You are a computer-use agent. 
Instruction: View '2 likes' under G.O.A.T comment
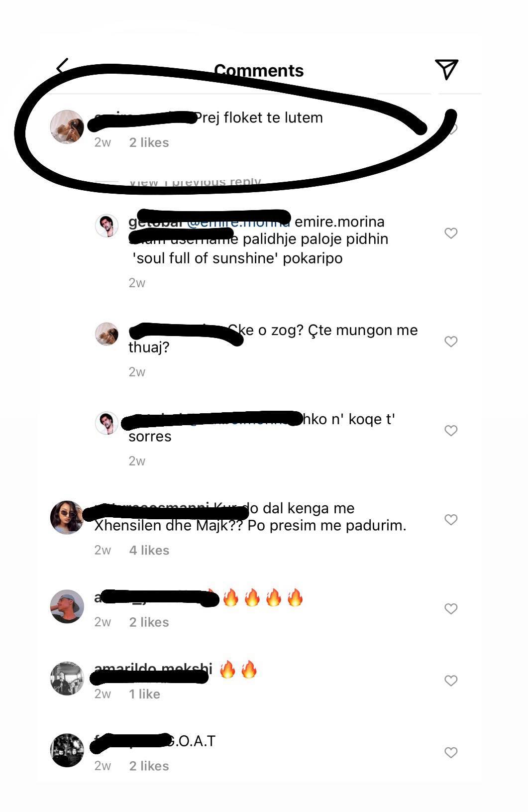pyautogui.click(x=149, y=766)
